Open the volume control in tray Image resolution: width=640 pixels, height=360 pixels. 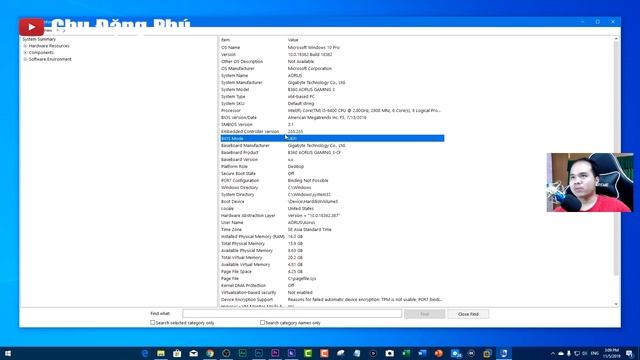click(x=584, y=353)
